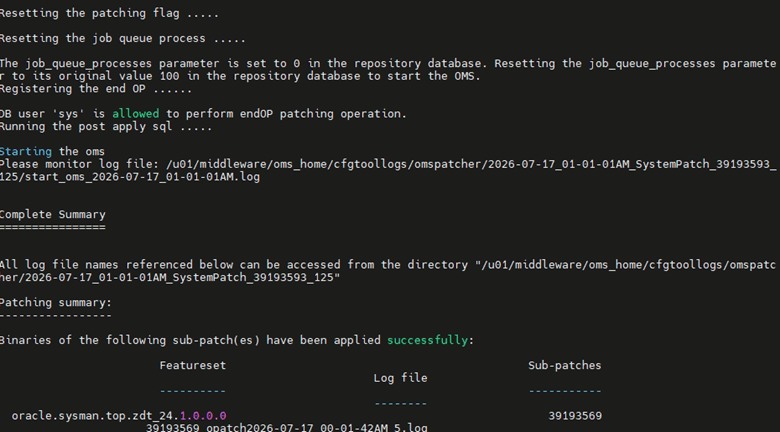Click the 'Please monitor log file' line
This screenshot has height=432, width=780.
[x=388, y=164]
